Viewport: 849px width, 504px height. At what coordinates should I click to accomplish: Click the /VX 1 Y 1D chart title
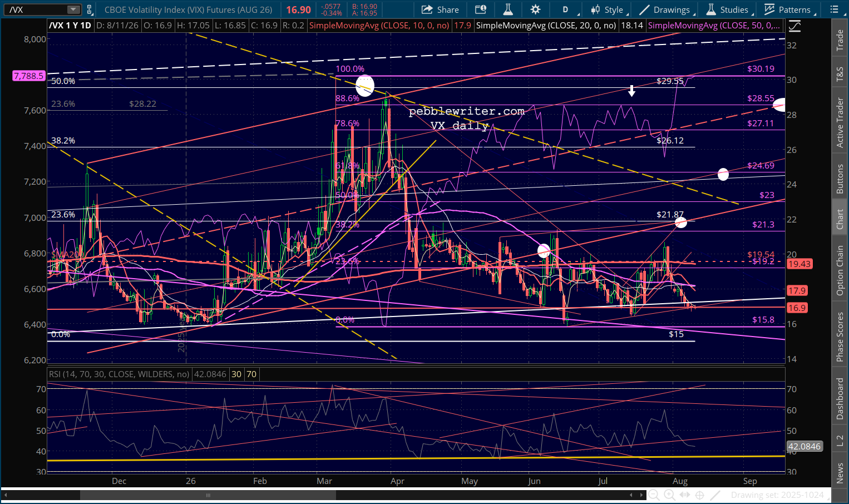70,26
